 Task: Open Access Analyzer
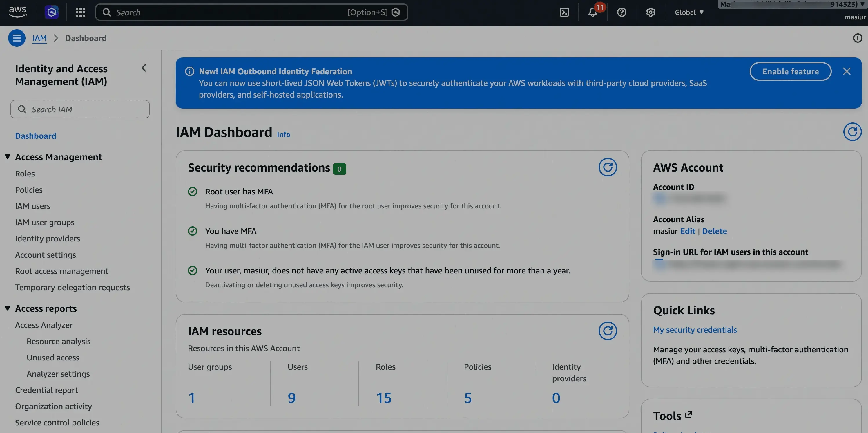coord(44,325)
